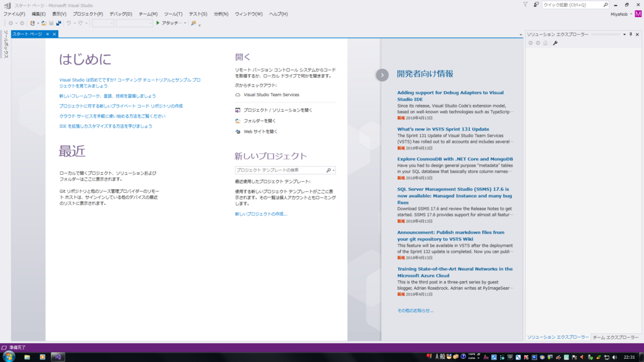This screenshot has width=644, height=362.
Task: Click the MiyaNob account avatar
Action: pyautogui.click(x=638, y=14)
